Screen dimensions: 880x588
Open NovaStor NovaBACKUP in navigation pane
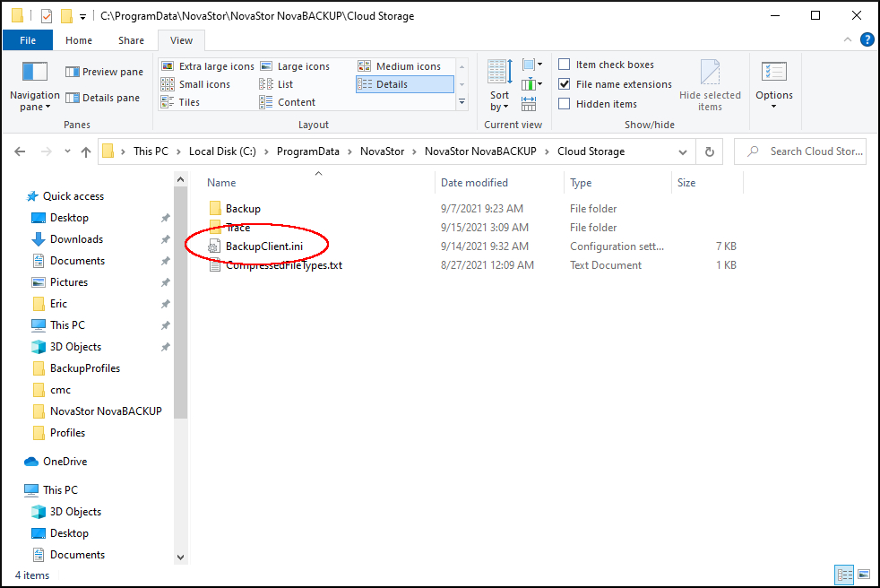pyautogui.click(x=106, y=411)
